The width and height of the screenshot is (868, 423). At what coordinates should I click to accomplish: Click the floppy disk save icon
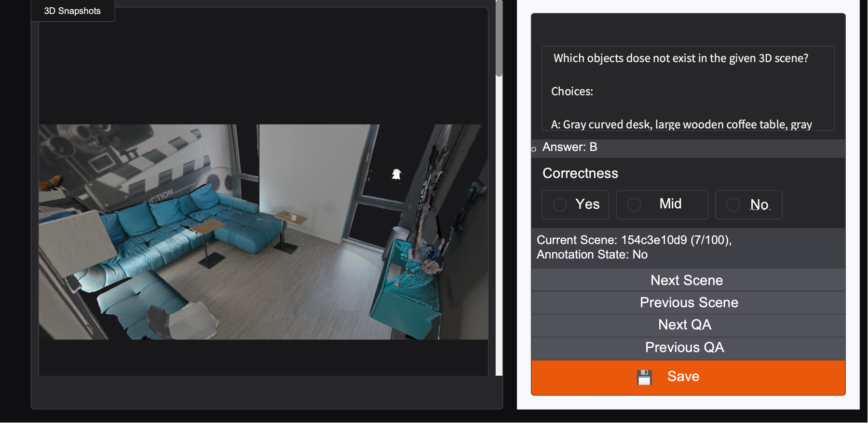(644, 377)
